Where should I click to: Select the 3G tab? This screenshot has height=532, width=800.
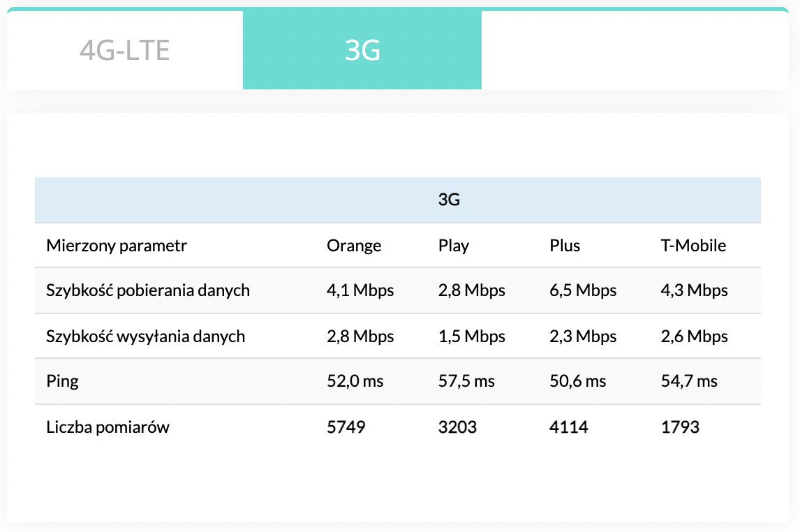362,50
